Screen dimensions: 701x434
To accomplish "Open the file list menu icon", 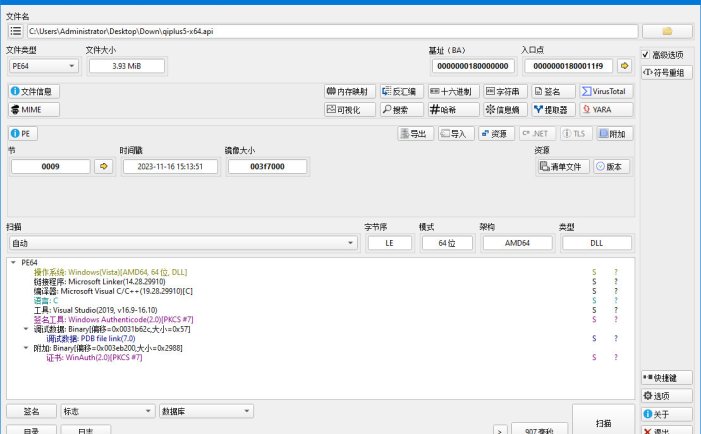I will (16, 31).
